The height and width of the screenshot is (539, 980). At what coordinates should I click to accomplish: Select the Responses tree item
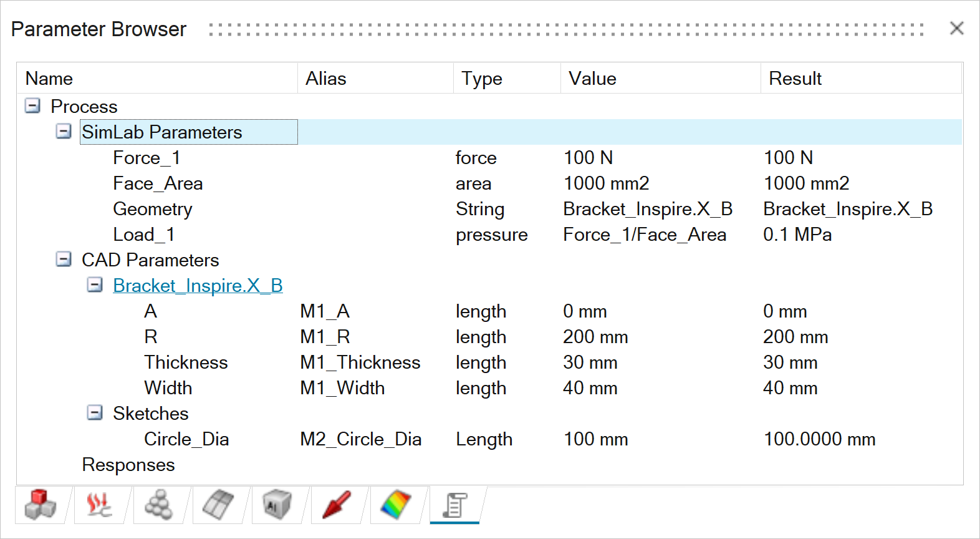coord(128,465)
